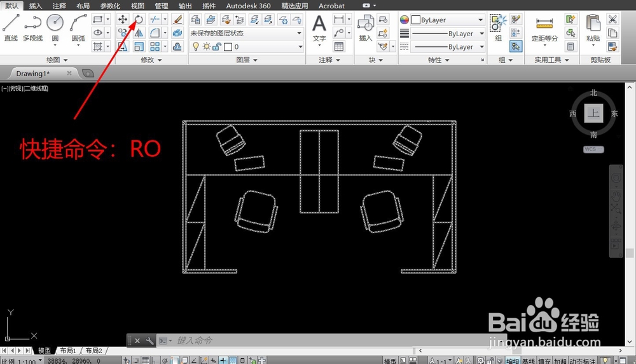636x364 pixels.
Task: Click the Stretch tool icon
Action: 123,46
